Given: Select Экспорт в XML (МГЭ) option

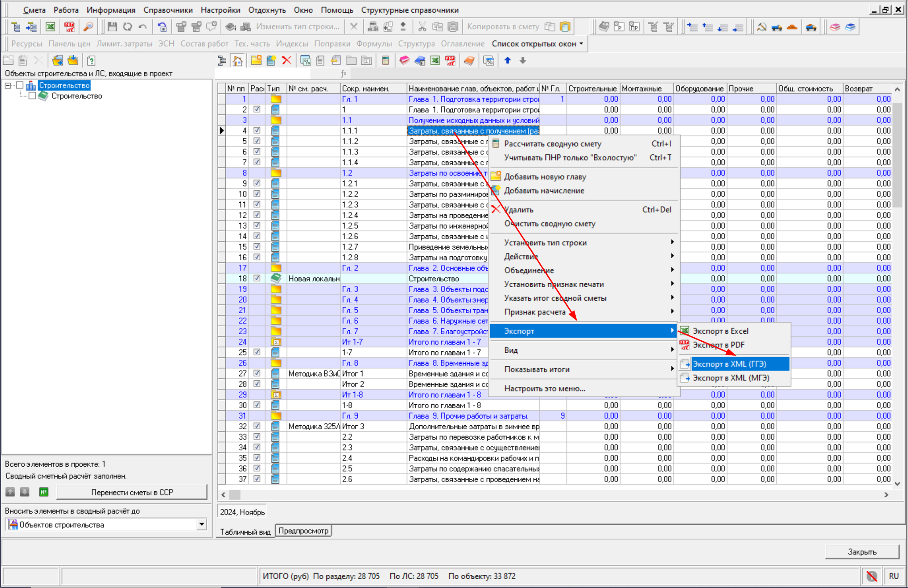Looking at the screenshot, I should [x=734, y=378].
